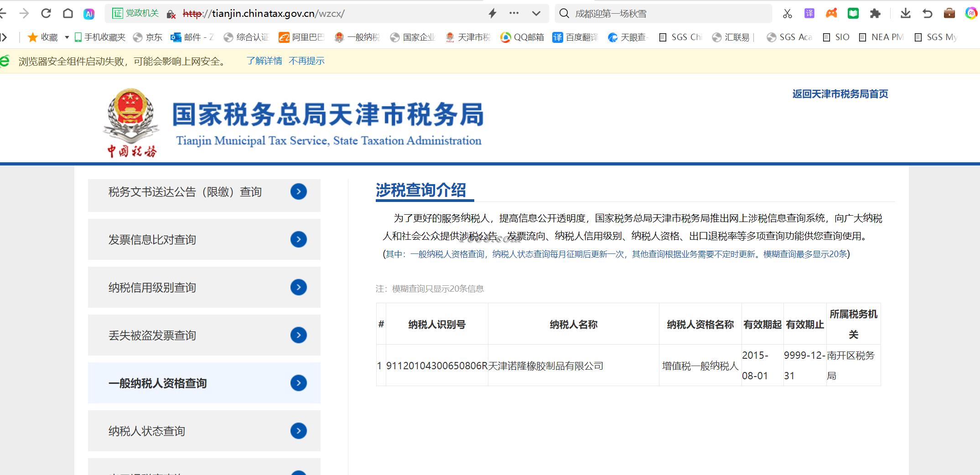
Task: Open the 丢失被盗发票查询 menu item
Action: (x=204, y=335)
